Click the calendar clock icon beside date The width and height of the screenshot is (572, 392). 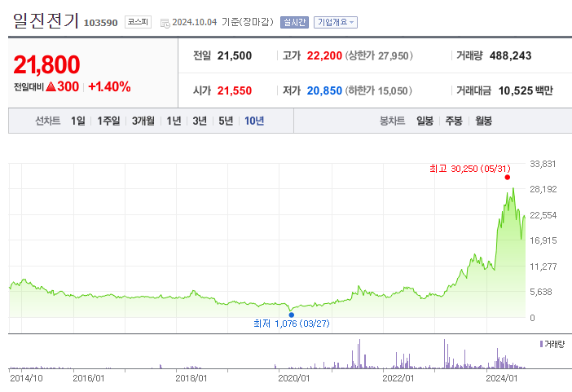click(165, 24)
